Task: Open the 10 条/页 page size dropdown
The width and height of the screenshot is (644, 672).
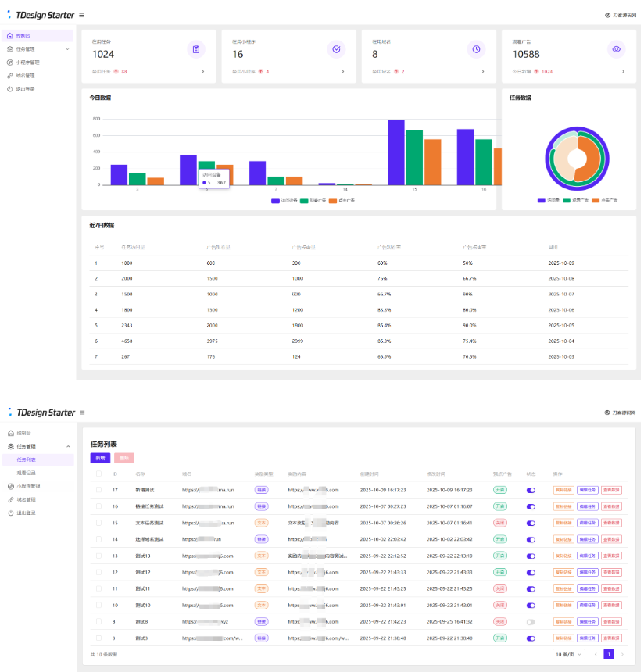Action: coord(569,654)
